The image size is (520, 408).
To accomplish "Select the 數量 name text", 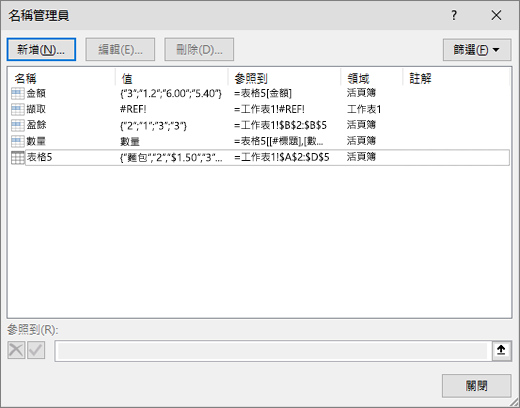I will click(x=36, y=141).
